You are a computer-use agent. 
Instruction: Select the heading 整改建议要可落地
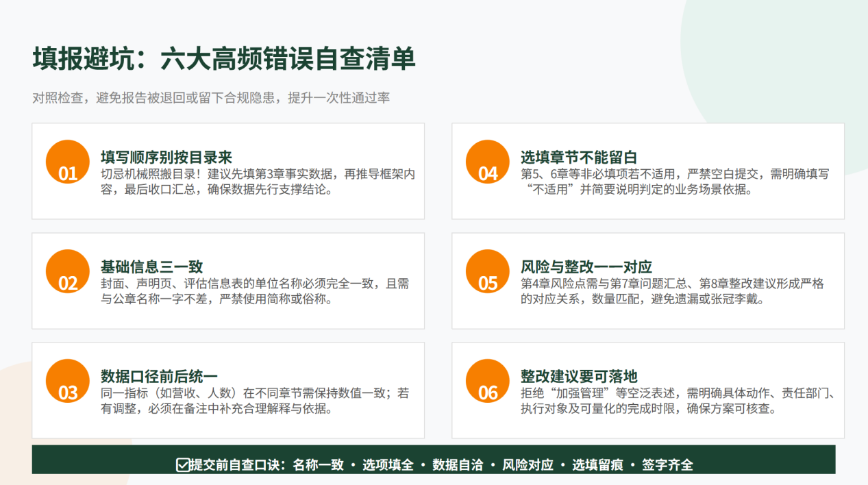pos(579,376)
